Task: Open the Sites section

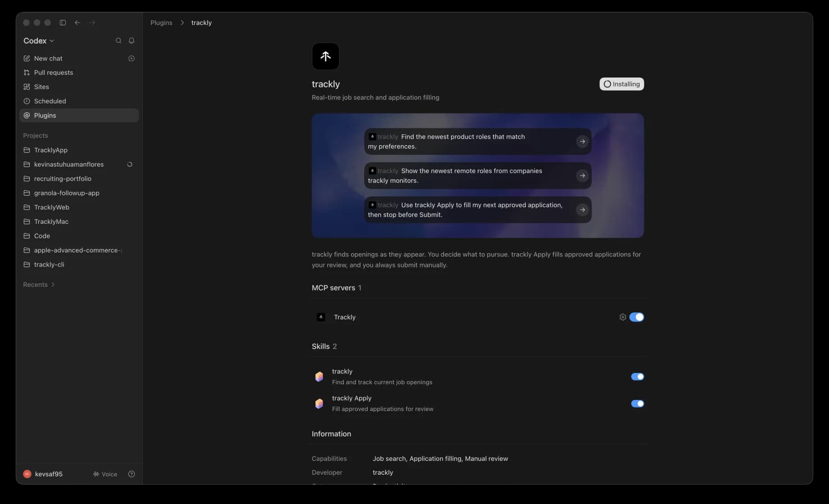Action: click(x=79, y=87)
